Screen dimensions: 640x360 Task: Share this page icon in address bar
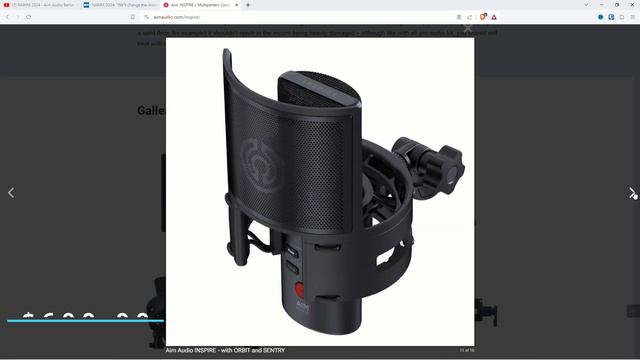point(470,17)
